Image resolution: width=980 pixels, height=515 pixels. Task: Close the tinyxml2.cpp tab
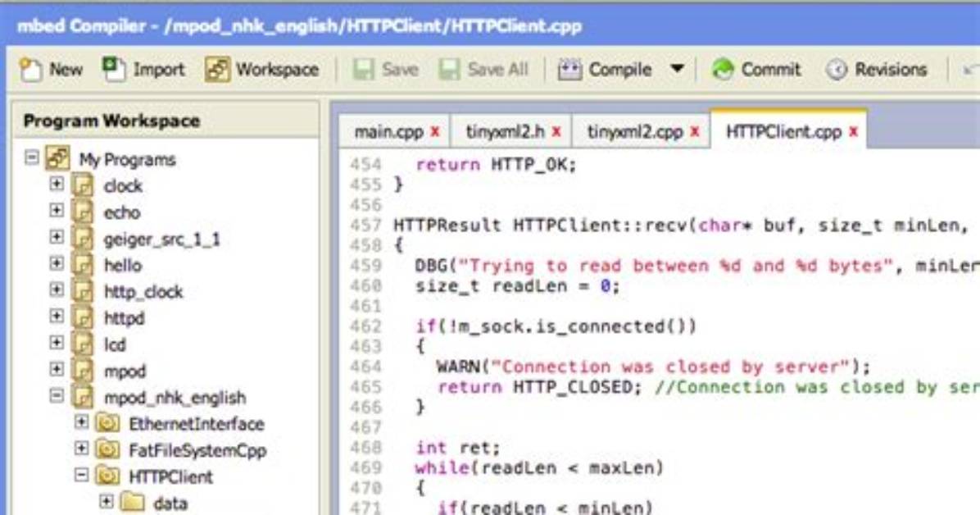tap(694, 132)
